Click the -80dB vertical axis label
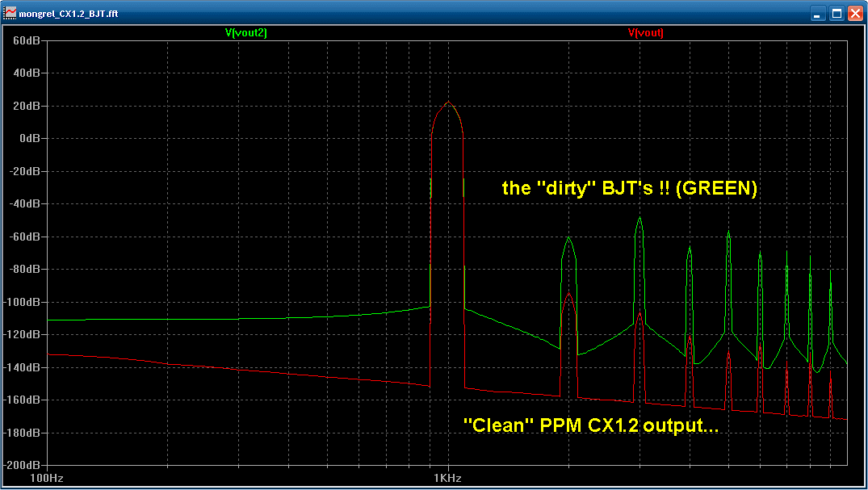Image resolution: width=868 pixels, height=490 pixels. [x=25, y=269]
